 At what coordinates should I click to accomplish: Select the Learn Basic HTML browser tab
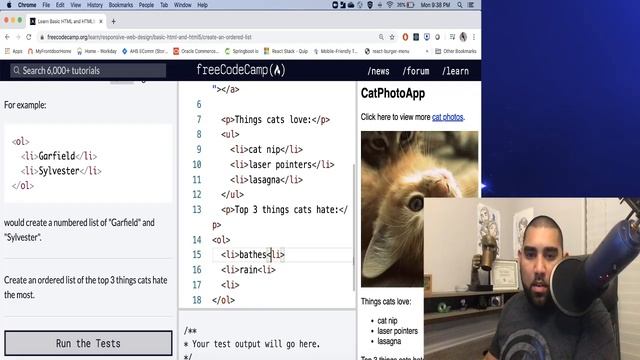tap(65, 21)
